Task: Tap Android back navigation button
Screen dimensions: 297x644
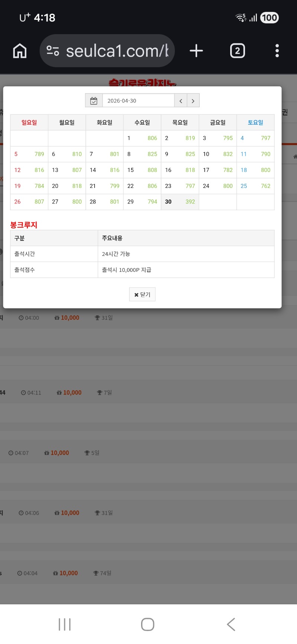Action: click(231, 624)
